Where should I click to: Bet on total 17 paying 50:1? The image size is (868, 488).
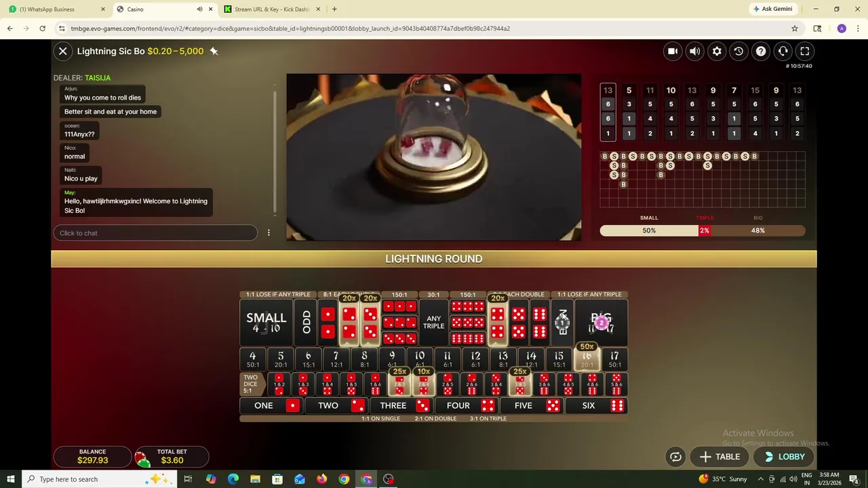[614, 359]
